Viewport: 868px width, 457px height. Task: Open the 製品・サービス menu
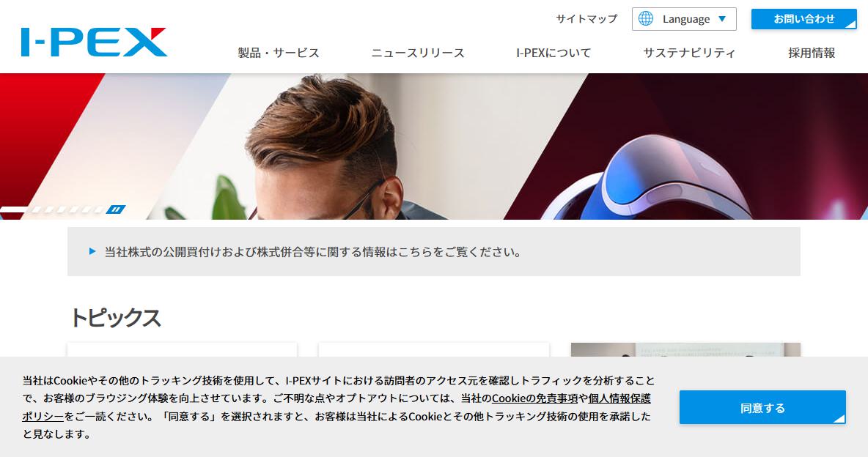pyautogui.click(x=279, y=53)
